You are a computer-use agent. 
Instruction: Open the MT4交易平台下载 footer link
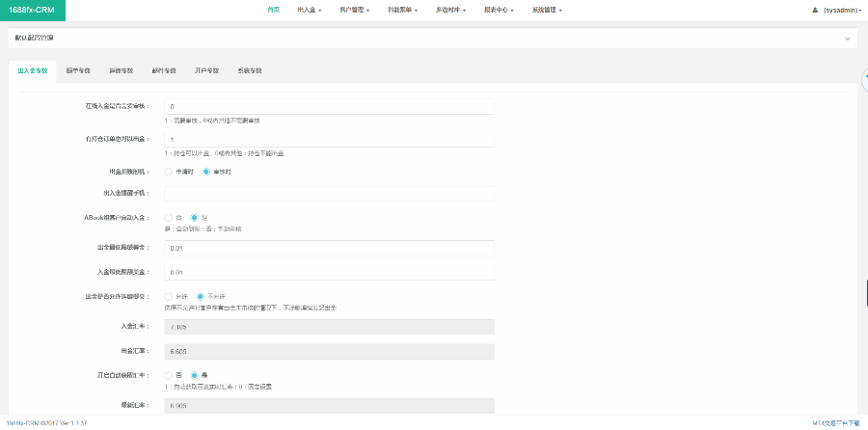point(837,423)
